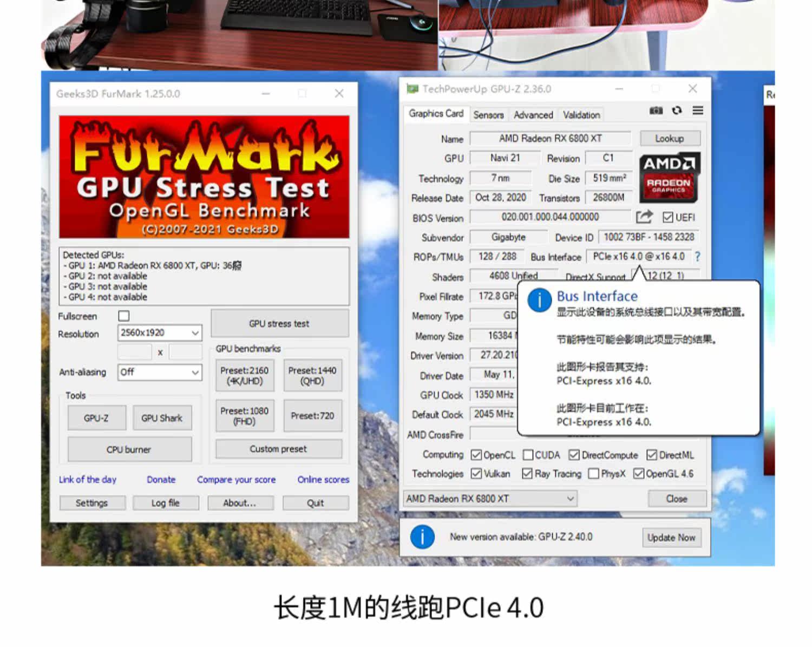The width and height of the screenshot is (812, 647).
Task: Toggle the OpenGL 4.6 checkbox
Action: click(639, 473)
